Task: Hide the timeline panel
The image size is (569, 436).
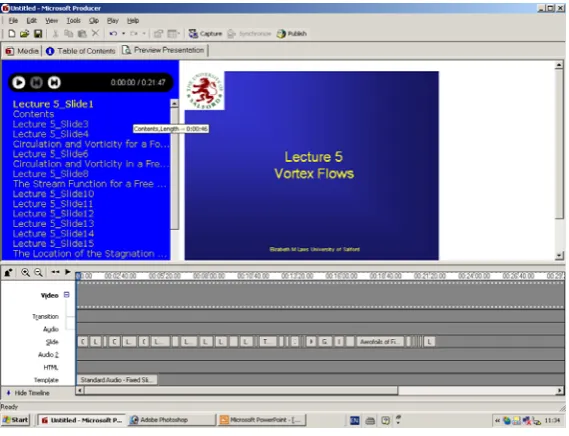Action: pos(28,393)
